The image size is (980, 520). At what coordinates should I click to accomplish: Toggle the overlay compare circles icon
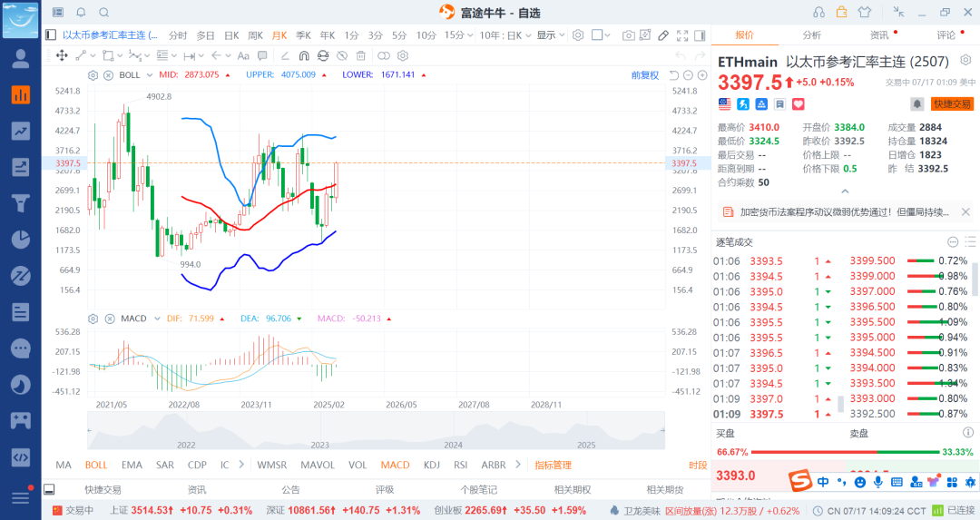[384, 55]
